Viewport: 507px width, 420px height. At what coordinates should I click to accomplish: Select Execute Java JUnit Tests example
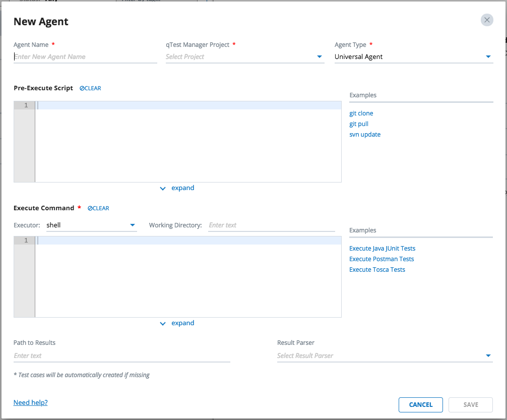coord(382,249)
